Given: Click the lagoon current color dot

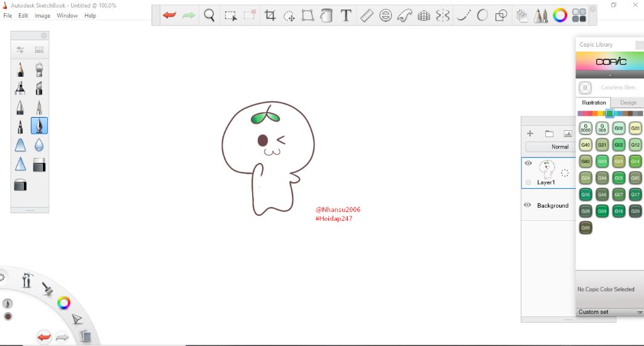Looking at the screenshot, I should [x=8, y=317].
